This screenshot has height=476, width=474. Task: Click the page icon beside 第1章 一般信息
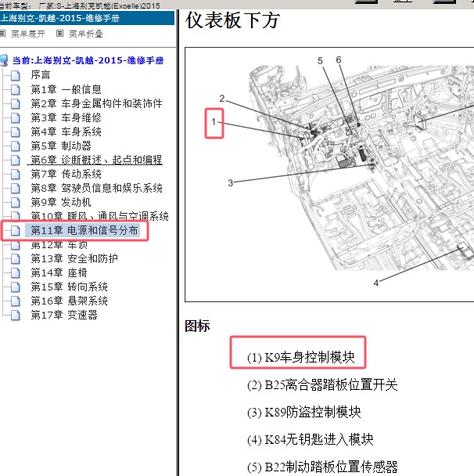[16, 89]
